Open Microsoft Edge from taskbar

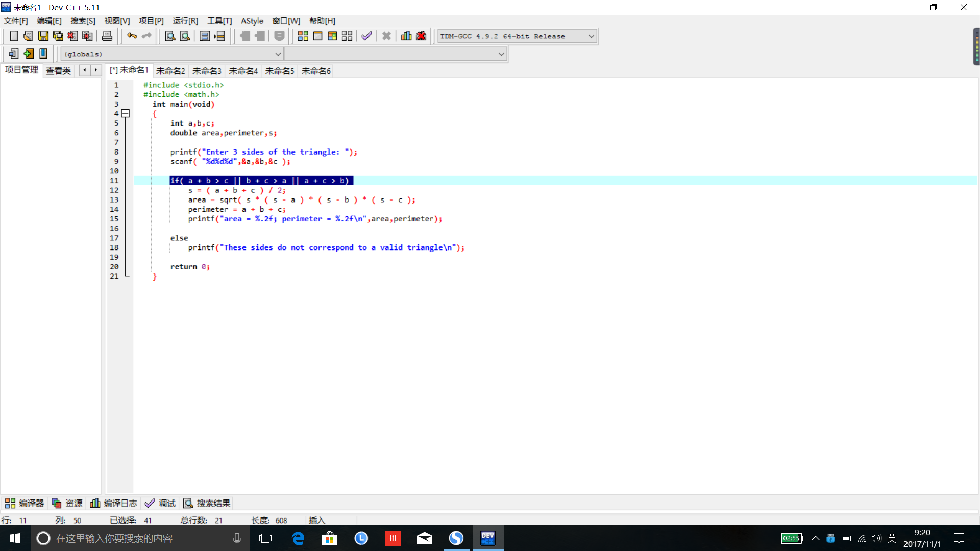click(x=298, y=538)
